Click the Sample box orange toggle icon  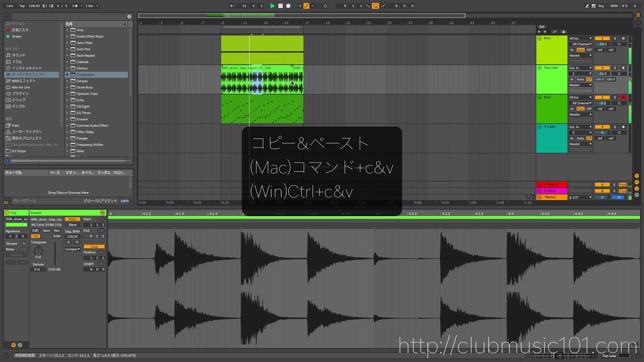click(103, 213)
